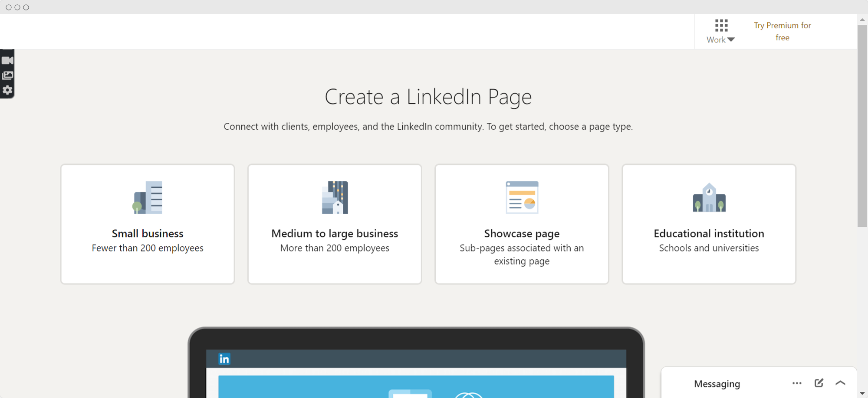Image resolution: width=868 pixels, height=398 pixels.
Task: Click the Educational institution school icon
Action: tap(708, 198)
